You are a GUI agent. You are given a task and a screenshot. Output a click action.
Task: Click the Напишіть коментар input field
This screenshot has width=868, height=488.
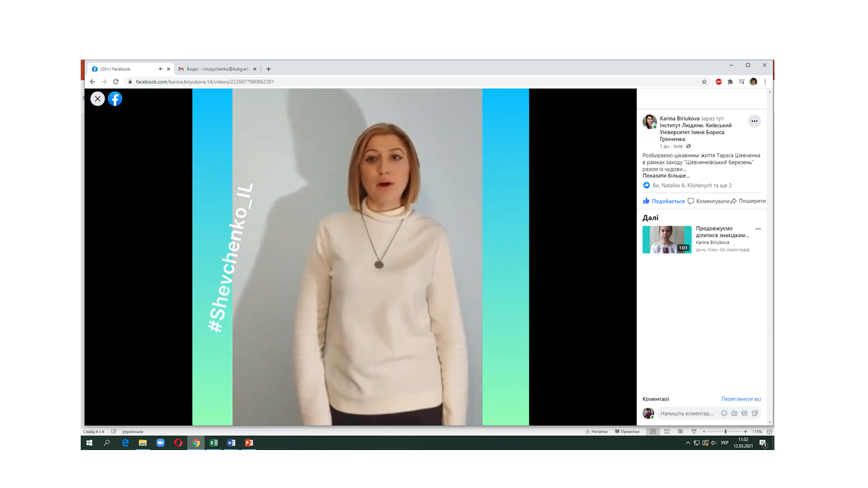tap(687, 413)
